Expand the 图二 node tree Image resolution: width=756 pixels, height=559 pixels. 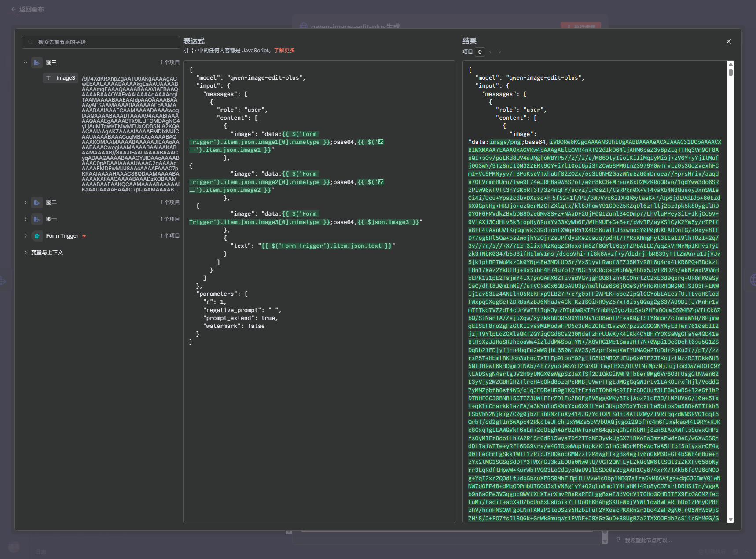(x=26, y=202)
